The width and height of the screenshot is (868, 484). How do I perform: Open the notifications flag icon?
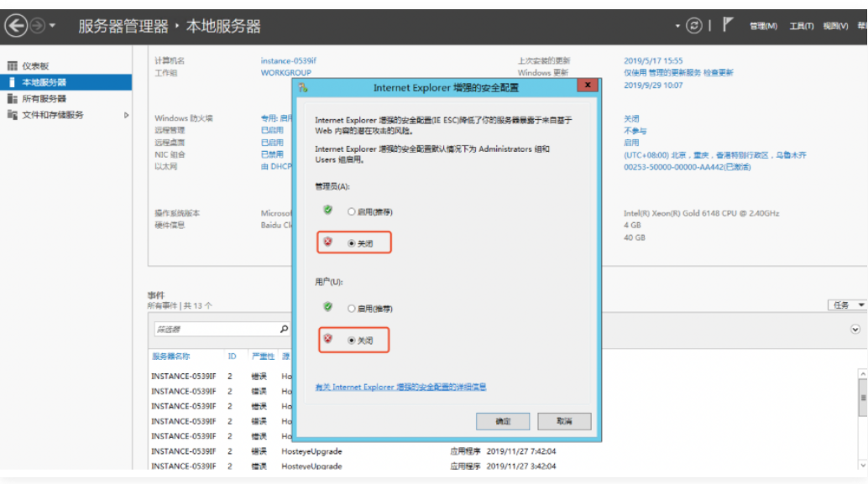point(728,25)
